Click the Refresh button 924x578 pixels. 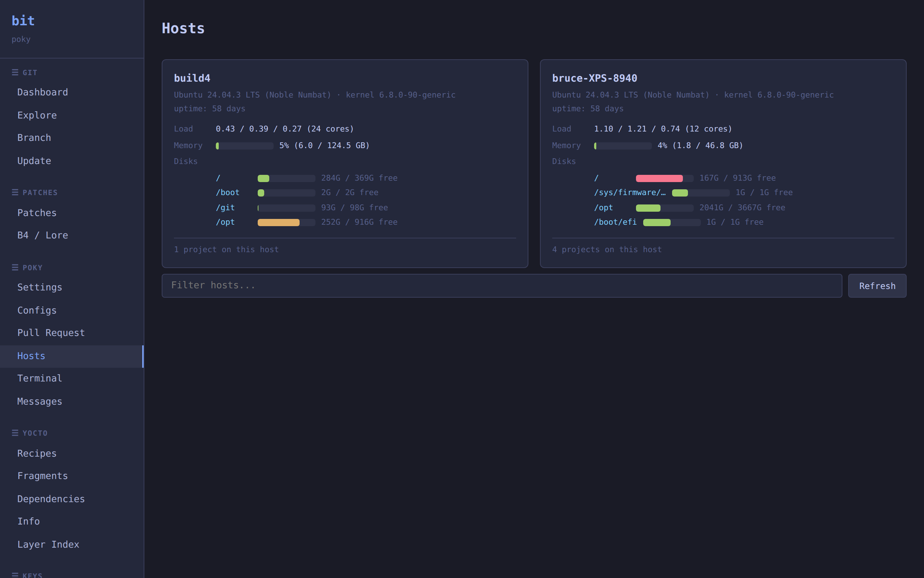[x=877, y=285]
